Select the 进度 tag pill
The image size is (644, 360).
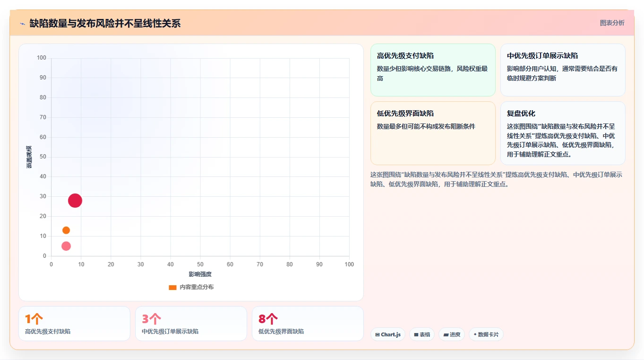pos(452,334)
